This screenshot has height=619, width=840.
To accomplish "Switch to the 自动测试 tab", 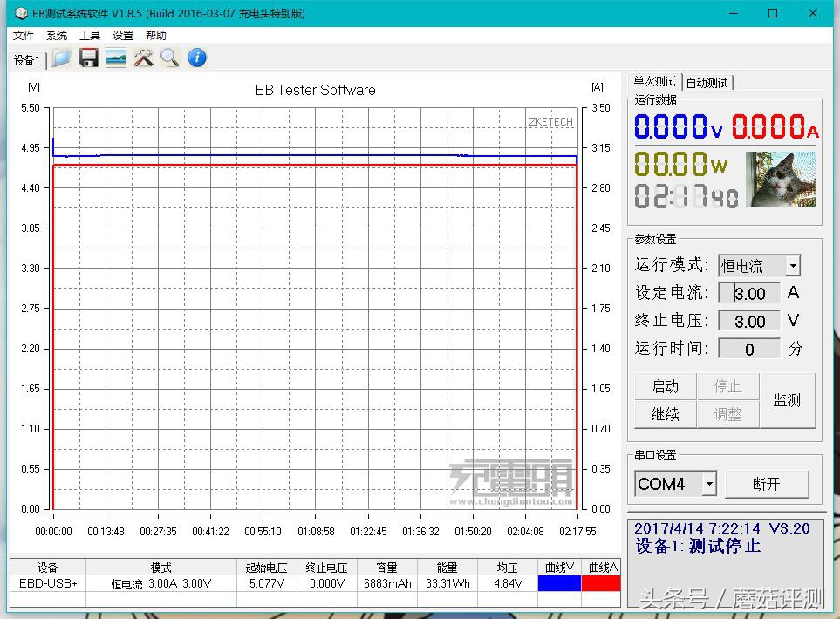I will 707,83.
